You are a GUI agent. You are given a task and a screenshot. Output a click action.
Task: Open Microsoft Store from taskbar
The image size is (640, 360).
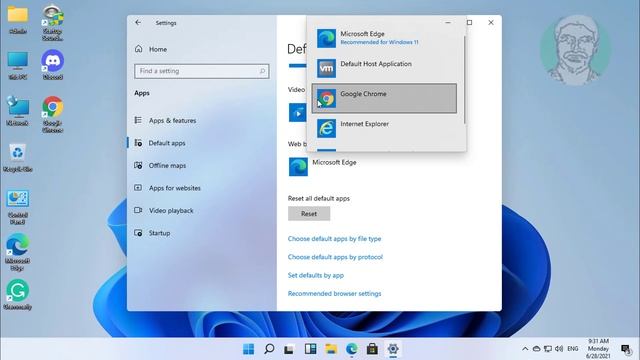[x=372, y=349]
